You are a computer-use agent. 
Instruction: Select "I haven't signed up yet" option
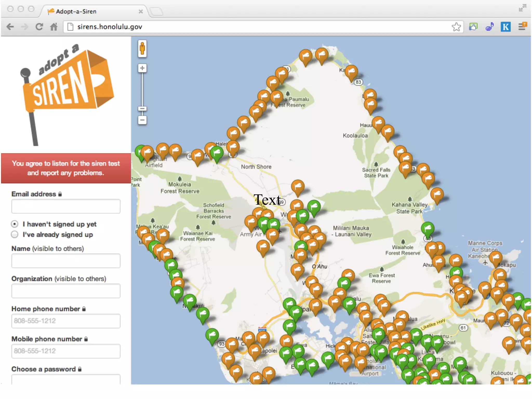point(15,224)
